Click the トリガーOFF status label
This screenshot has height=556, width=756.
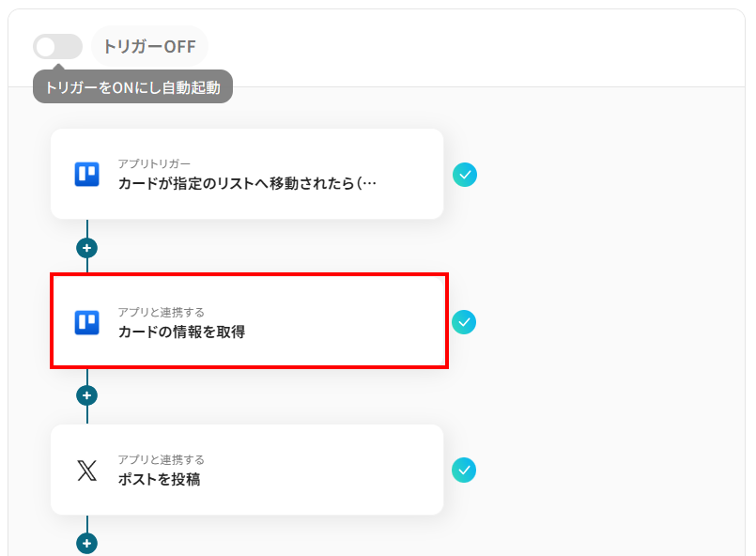pyautogui.click(x=149, y=47)
